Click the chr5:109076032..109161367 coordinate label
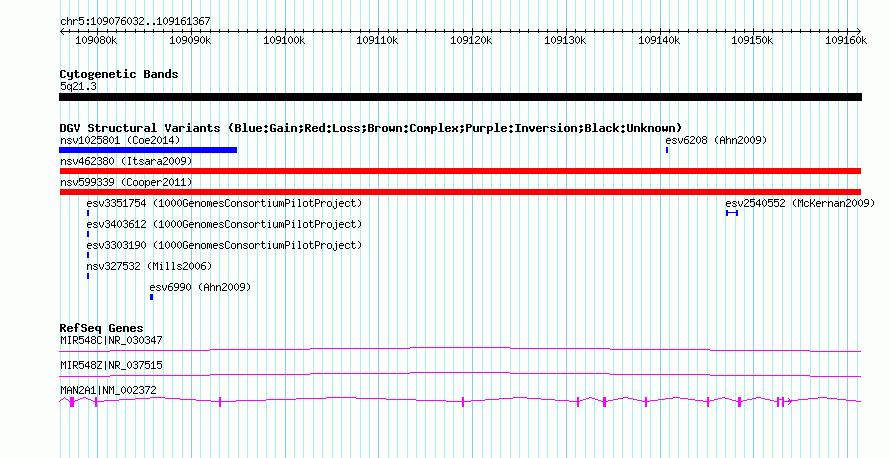 point(135,21)
